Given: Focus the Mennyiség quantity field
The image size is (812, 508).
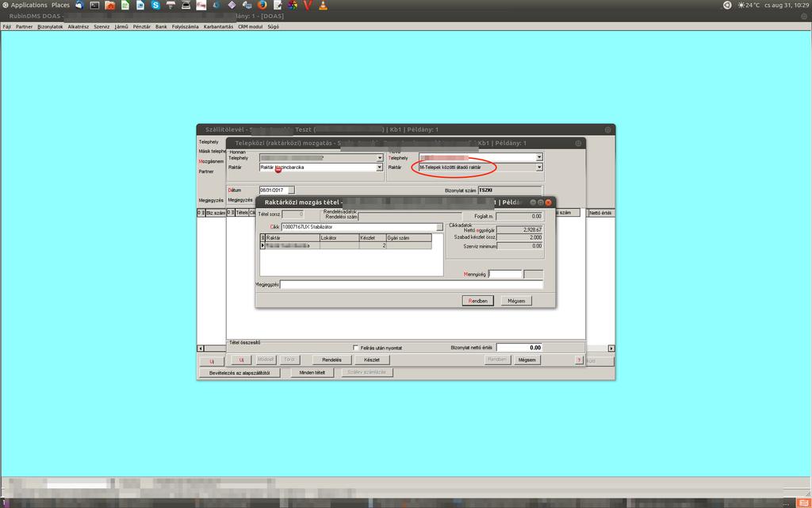Looking at the screenshot, I should point(505,274).
